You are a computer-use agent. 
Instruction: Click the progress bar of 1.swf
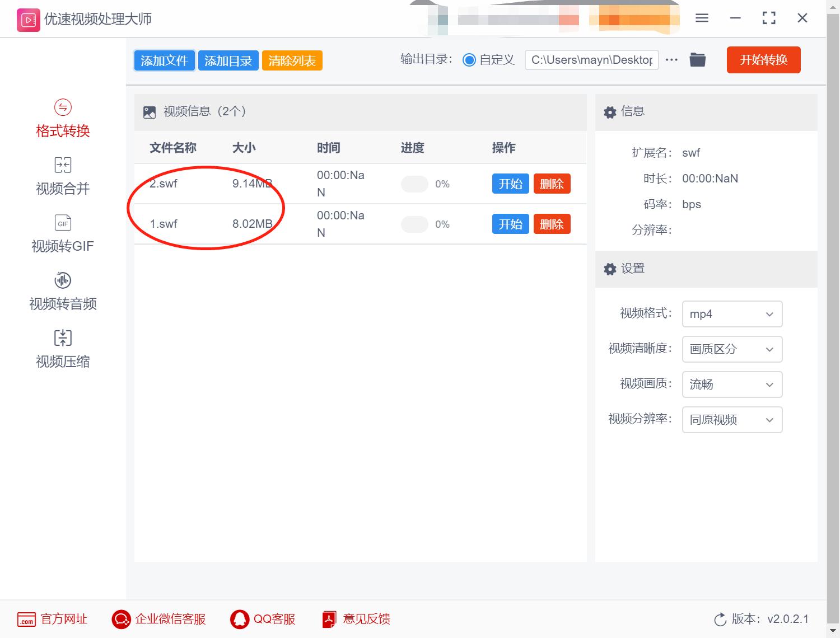pyautogui.click(x=414, y=224)
